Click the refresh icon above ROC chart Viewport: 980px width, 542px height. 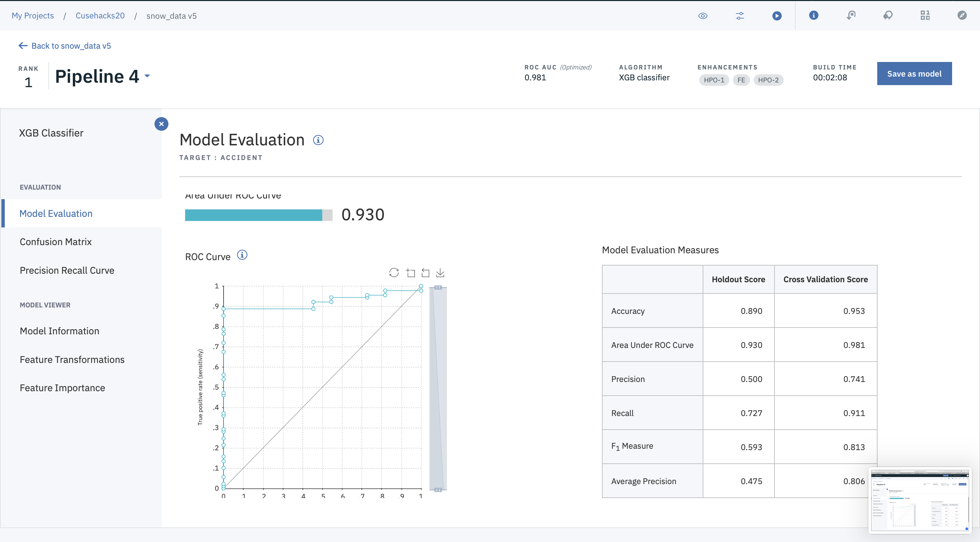click(x=394, y=272)
